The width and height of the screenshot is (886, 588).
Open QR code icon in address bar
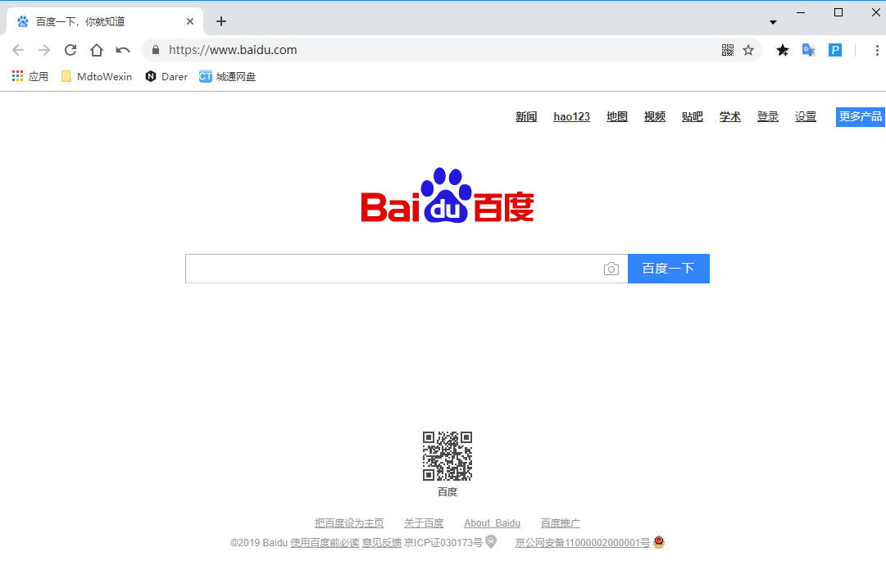(x=728, y=50)
